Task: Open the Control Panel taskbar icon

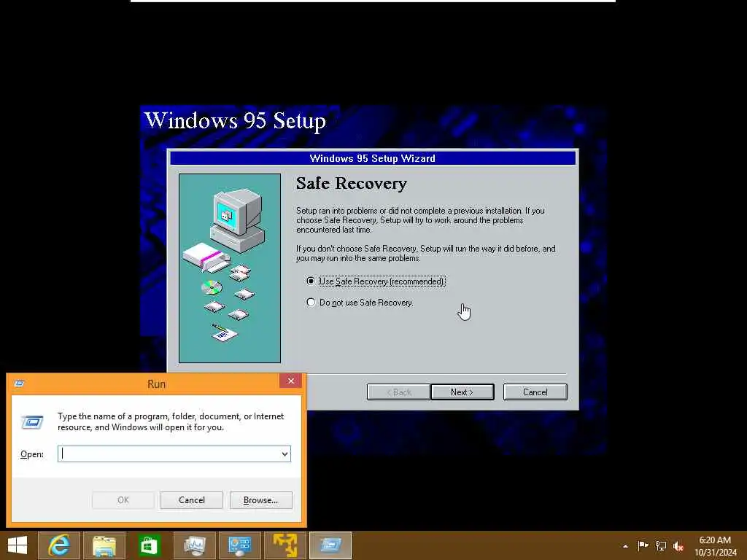Action: [239, 545]
